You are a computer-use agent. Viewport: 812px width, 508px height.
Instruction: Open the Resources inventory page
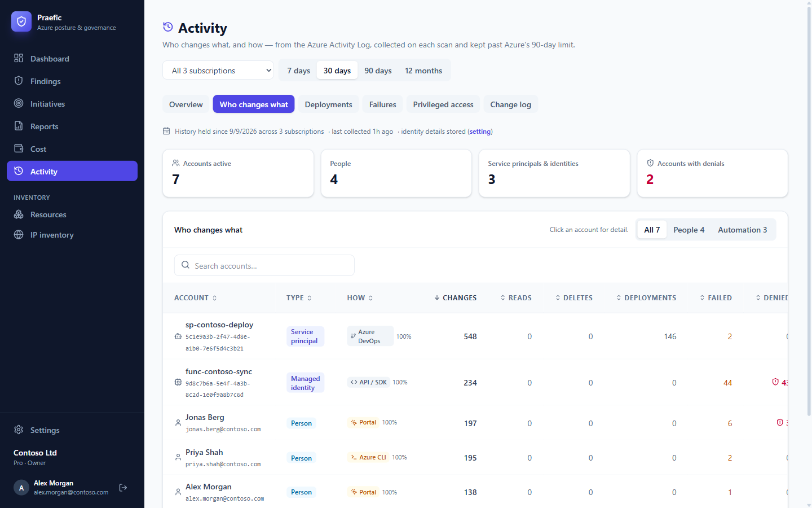72,214
